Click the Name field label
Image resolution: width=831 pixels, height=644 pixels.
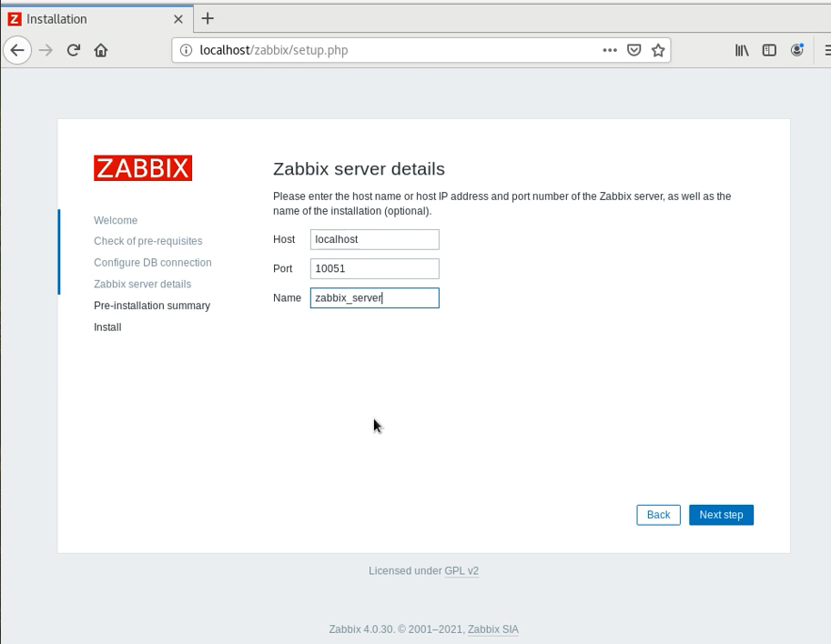tap(287, 297)
